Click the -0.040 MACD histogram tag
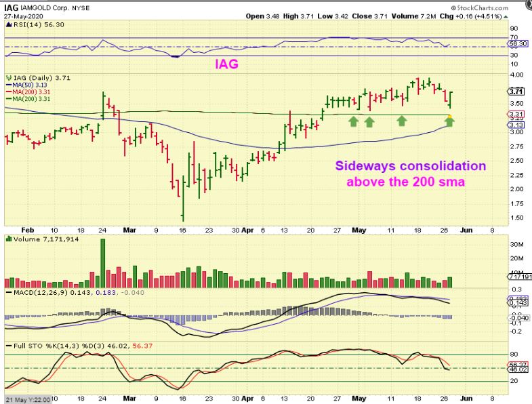Screen dimensions: 532x404 (518, 318)
